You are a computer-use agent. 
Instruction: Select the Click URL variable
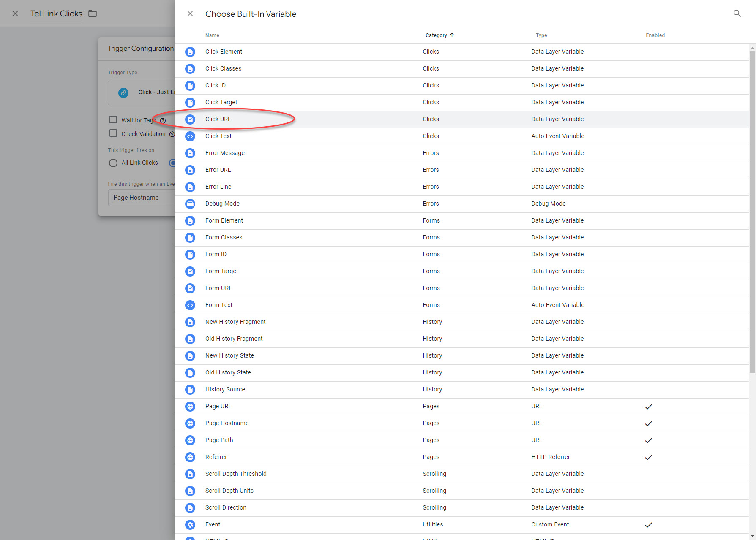(x=218, y=119)
